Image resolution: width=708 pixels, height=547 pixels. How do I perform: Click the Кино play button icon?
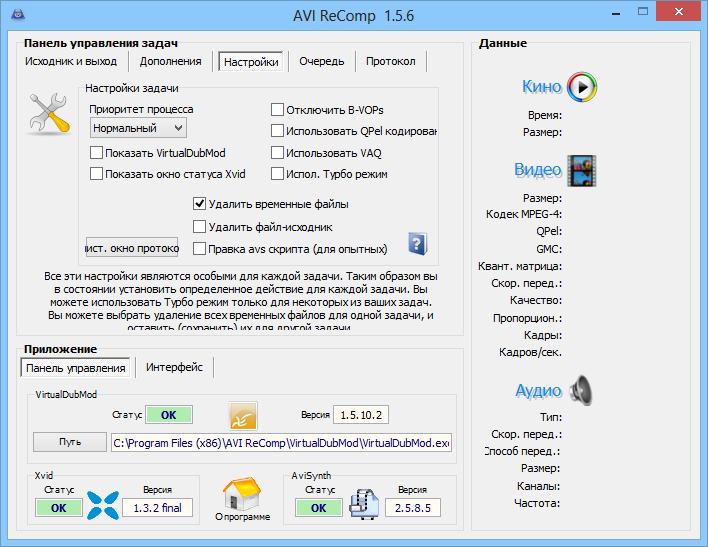click(582, 87)
